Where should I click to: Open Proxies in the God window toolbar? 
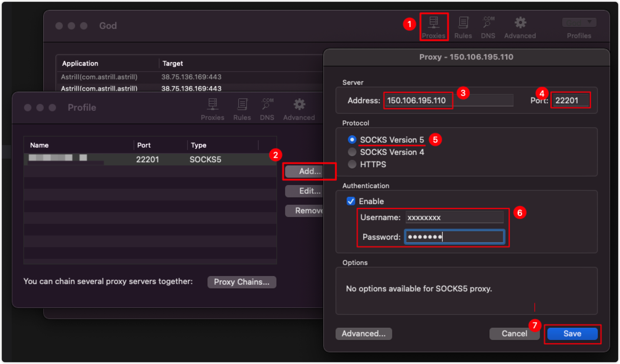click(x=433, y=27)
